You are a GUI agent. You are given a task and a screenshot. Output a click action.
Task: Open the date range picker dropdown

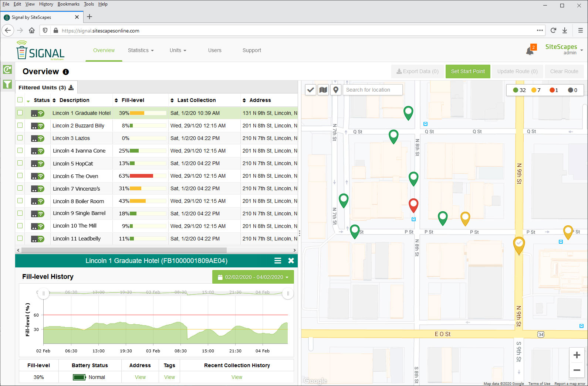click(x=253, y=277)
